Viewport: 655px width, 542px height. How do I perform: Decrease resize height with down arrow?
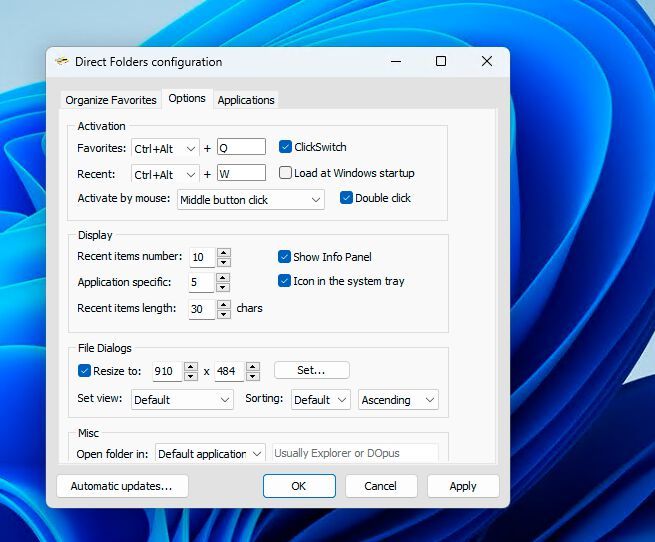253,376
